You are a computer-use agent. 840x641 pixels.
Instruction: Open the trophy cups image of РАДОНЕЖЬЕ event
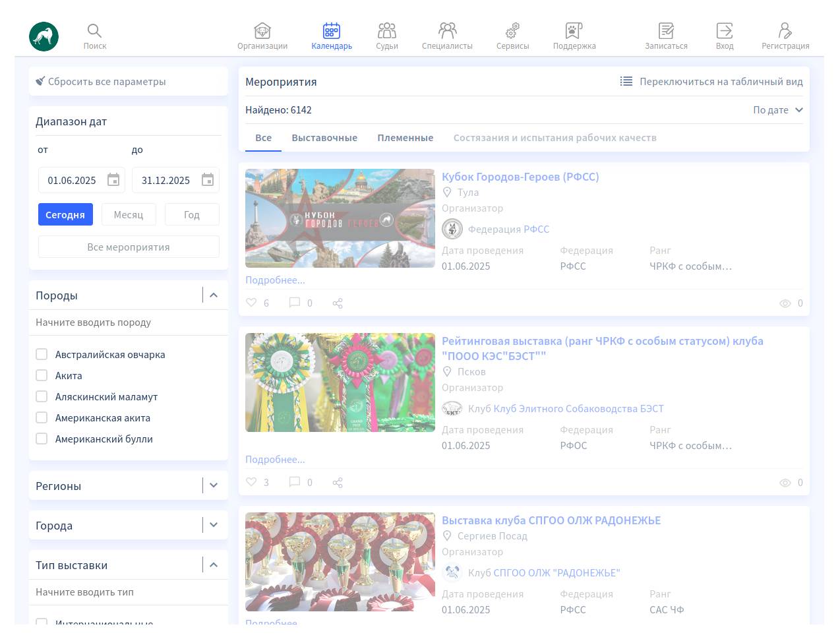coord(340,562)
